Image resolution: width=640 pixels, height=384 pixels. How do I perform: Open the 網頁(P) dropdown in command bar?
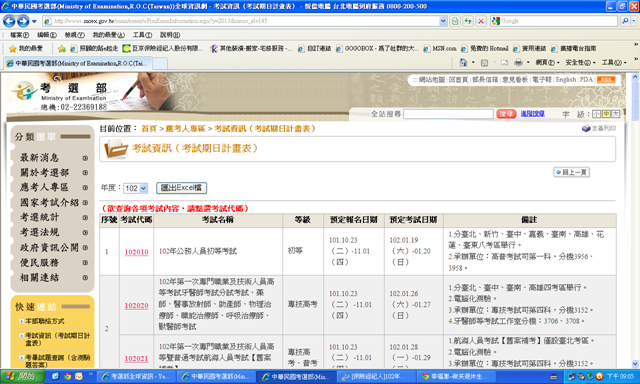(x=547, y=63)
